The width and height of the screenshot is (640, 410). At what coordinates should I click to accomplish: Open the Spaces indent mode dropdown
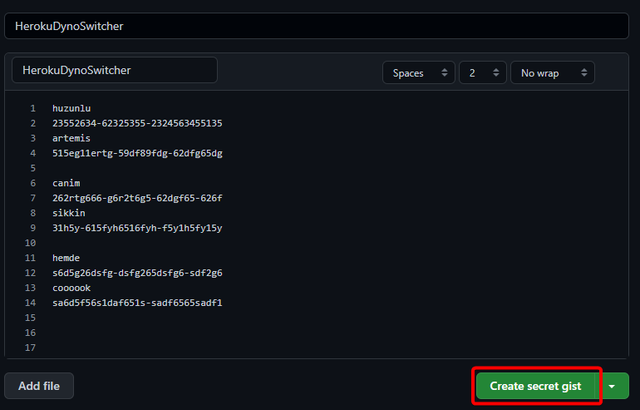417,73
